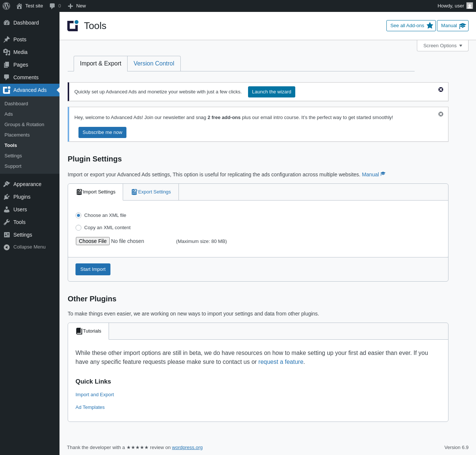This screenshot has height=455, width=476.
Task: Click the Tools wrench icon in sidebar
Action: pos(7,222)
